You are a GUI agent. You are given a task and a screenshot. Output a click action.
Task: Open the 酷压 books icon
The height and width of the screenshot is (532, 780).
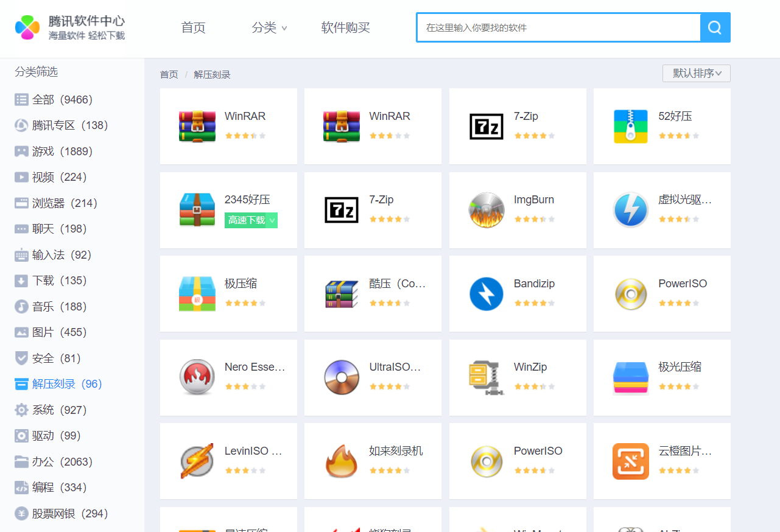pos(342,294)
